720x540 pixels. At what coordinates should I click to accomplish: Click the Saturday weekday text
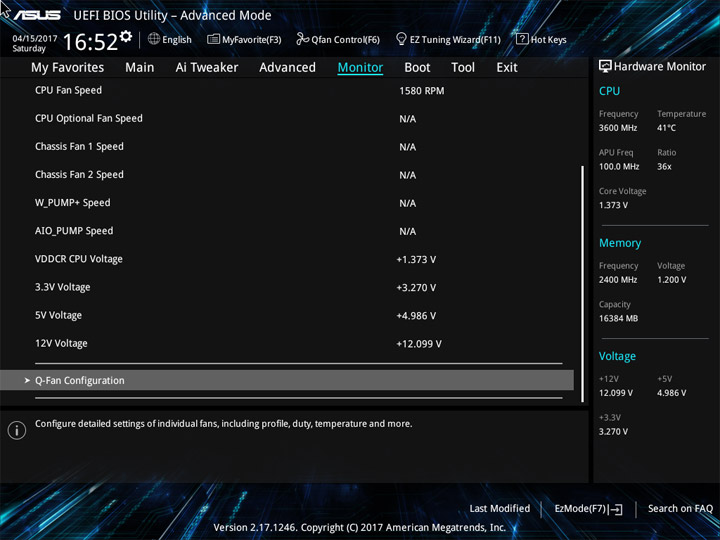[29, 49]
